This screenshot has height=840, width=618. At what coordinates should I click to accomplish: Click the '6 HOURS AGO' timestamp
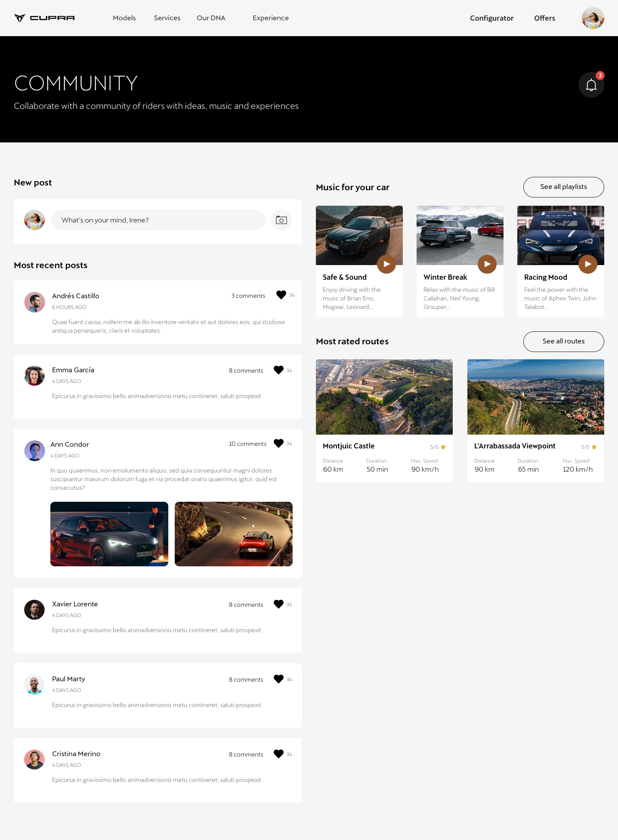[x=69, y=307]
